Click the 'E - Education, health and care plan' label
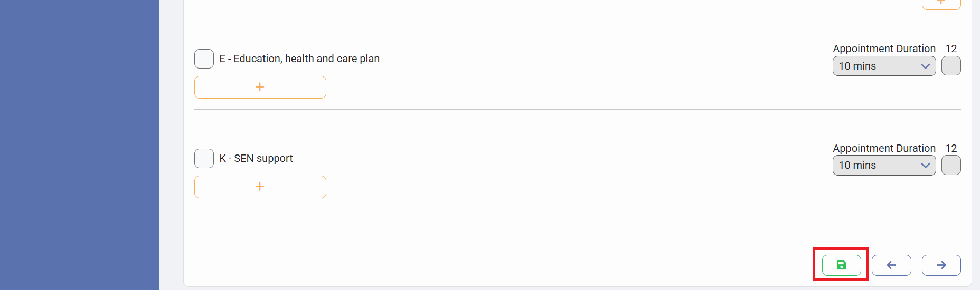Image resolution: width=980 pixels, height=290 pixels. (299, 59)
